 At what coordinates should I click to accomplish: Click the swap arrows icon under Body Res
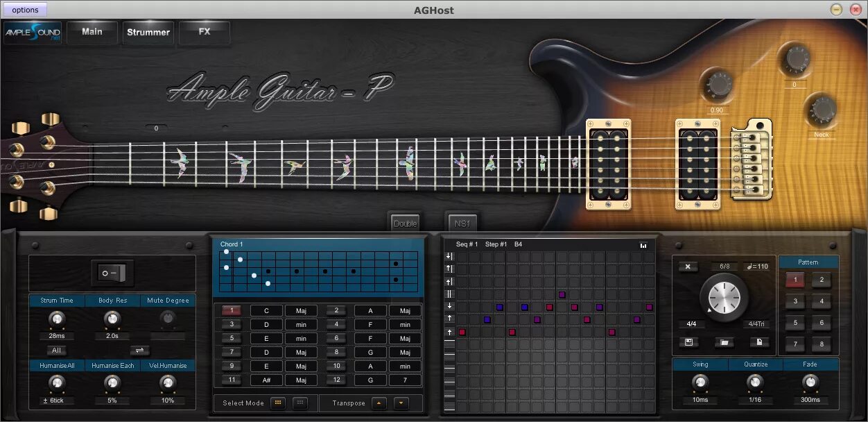click(139, 351)
